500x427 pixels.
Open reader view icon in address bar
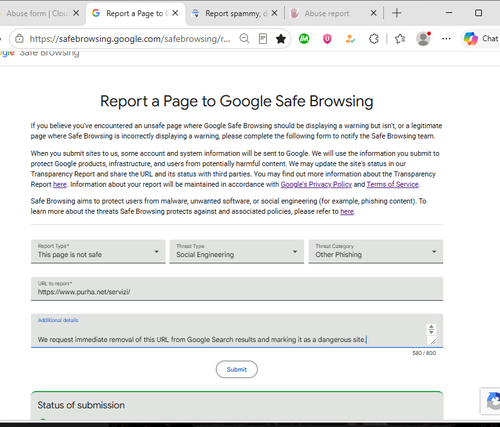pos(263,39)
